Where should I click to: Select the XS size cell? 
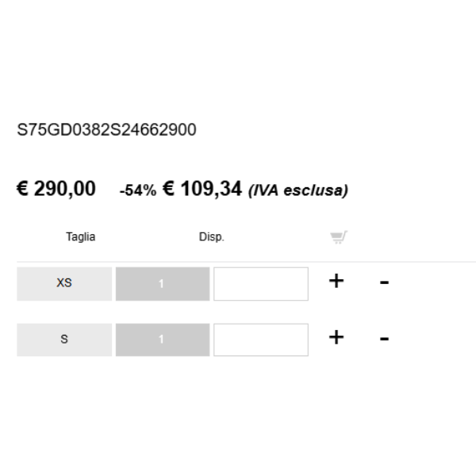pyautogui.click(x=64, y=284)
